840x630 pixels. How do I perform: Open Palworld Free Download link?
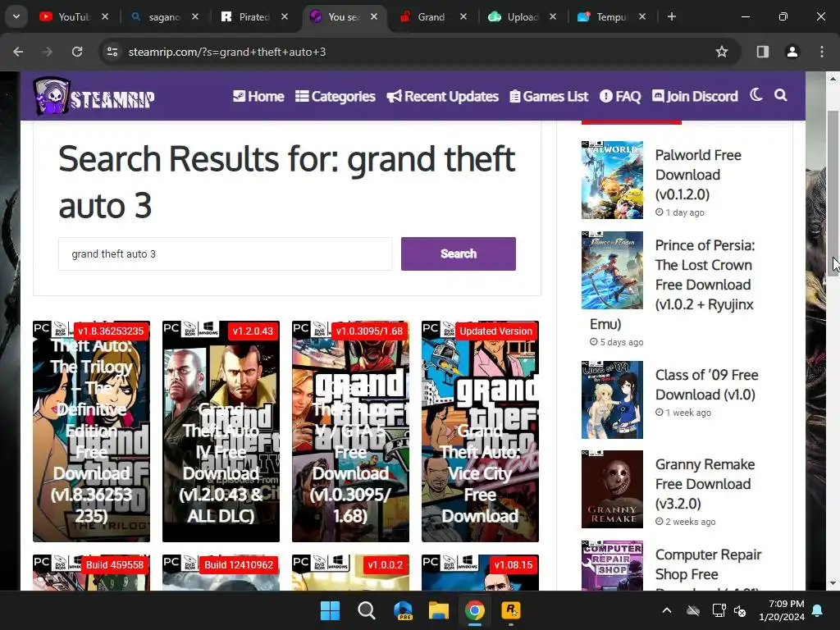click(x=698, y=175)
